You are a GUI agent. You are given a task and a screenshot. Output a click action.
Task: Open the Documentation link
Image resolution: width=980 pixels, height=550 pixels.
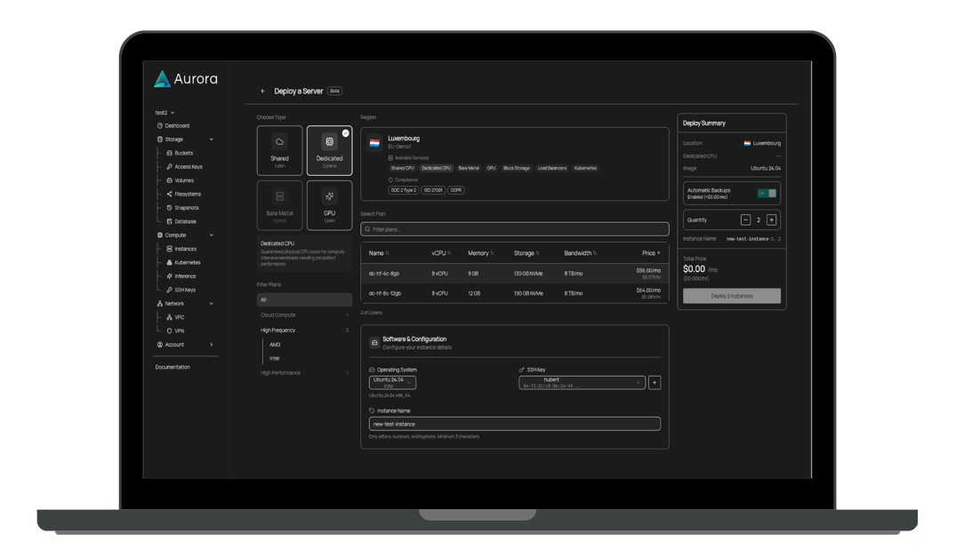pyautogui.click(x=173, y=367)
